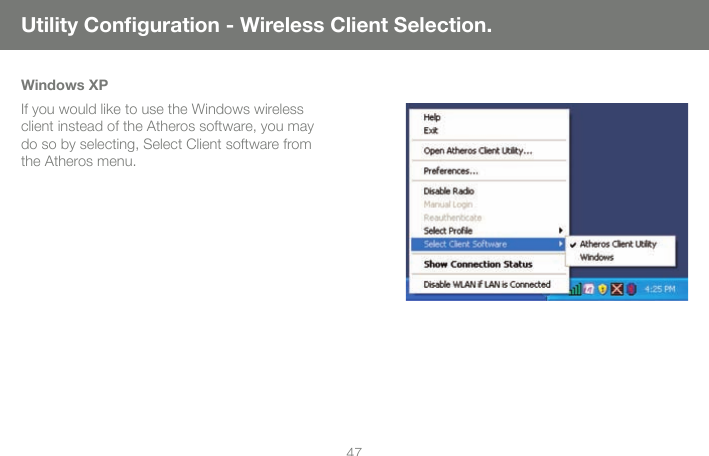This screenshot has width=709, height=456.
Task: Expand the Select Profile submenu
Action: (x=489, y=231)
